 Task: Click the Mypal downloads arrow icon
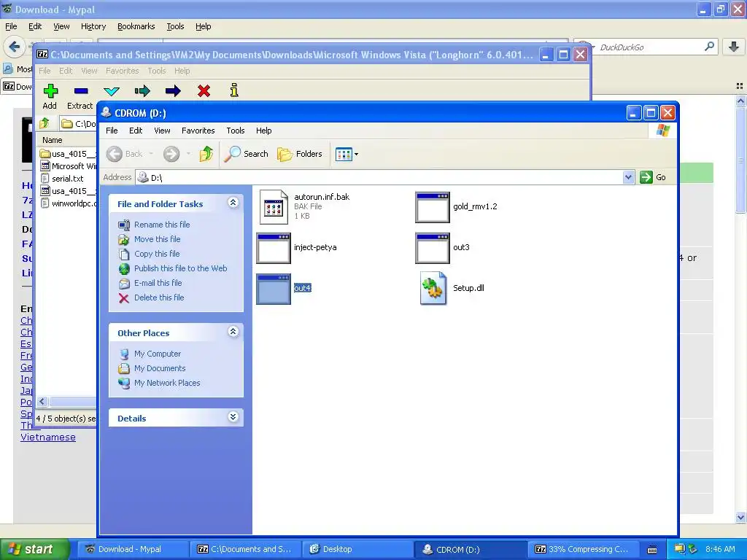click(734, 47)
